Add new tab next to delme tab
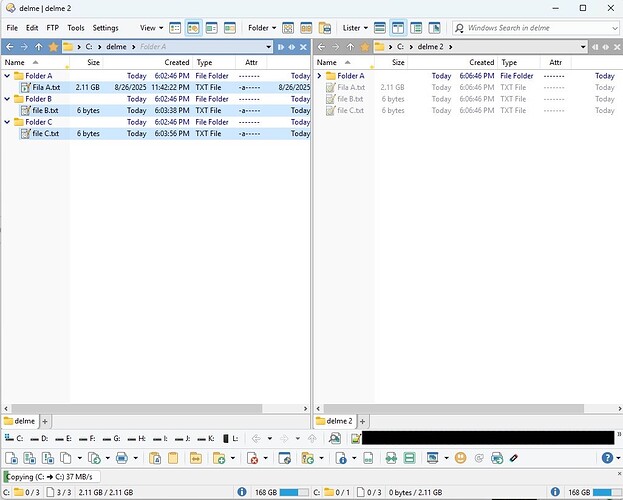Viewport: 623px width, 500px height. coord(45,421)
